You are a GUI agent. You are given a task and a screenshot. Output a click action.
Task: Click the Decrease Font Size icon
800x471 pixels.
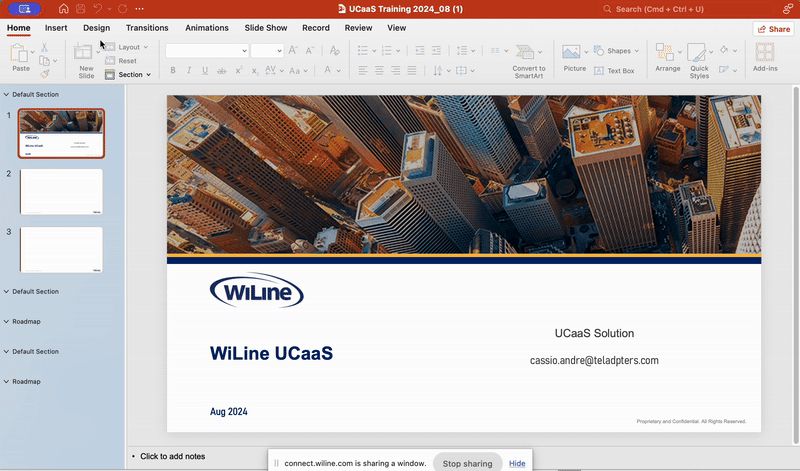click(309, 50)
